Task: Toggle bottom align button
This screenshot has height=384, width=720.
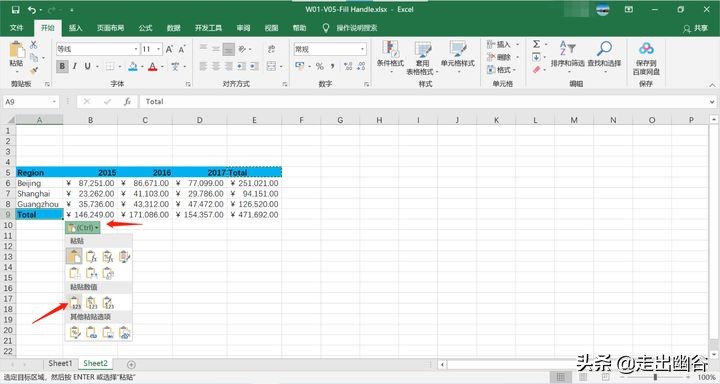Action: tap(228, 49)
